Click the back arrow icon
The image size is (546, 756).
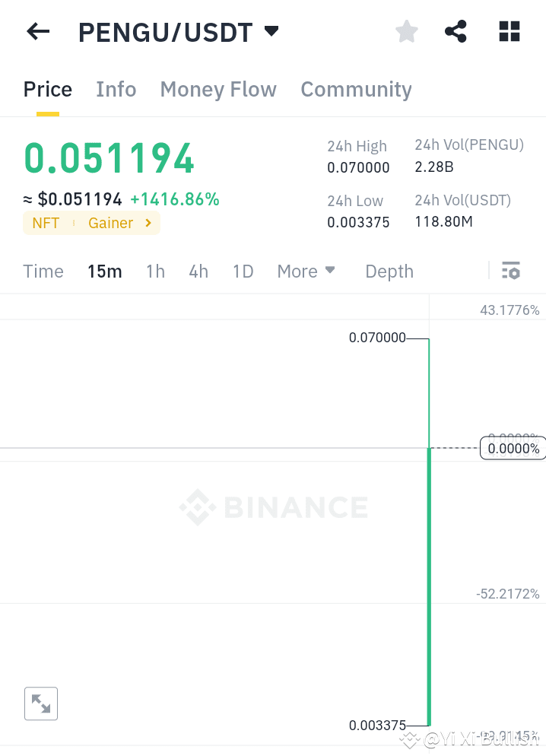click(37, 31)
